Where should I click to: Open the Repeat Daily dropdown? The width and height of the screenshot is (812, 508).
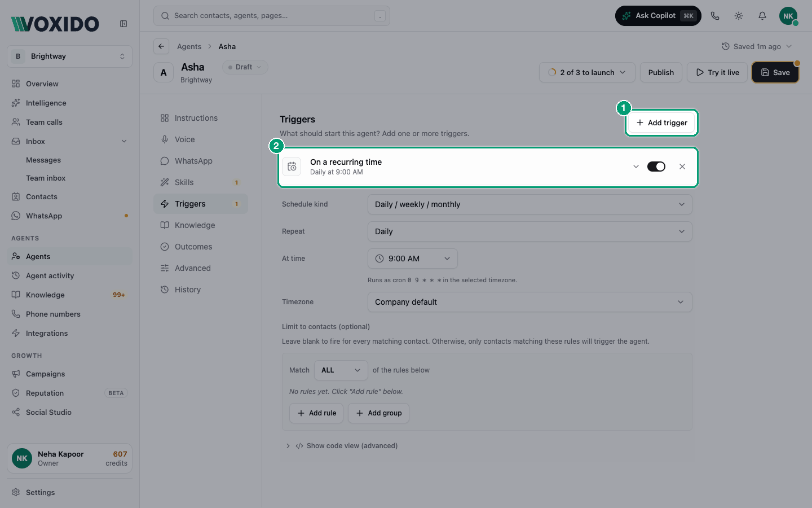tap(530, 231)
